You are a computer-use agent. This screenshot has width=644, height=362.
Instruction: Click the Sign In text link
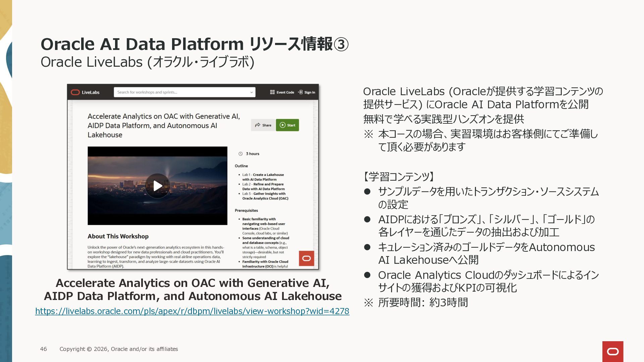[310, 93]
